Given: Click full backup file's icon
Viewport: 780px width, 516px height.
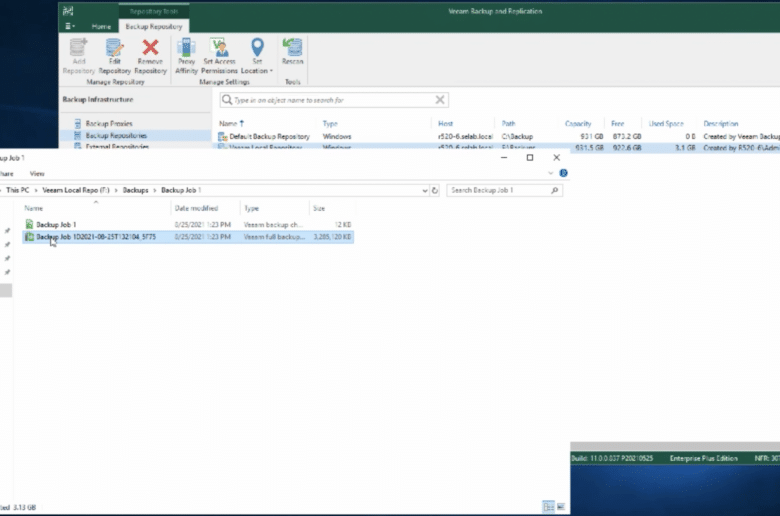Looking at the screenshot, I should click(29, 237).
